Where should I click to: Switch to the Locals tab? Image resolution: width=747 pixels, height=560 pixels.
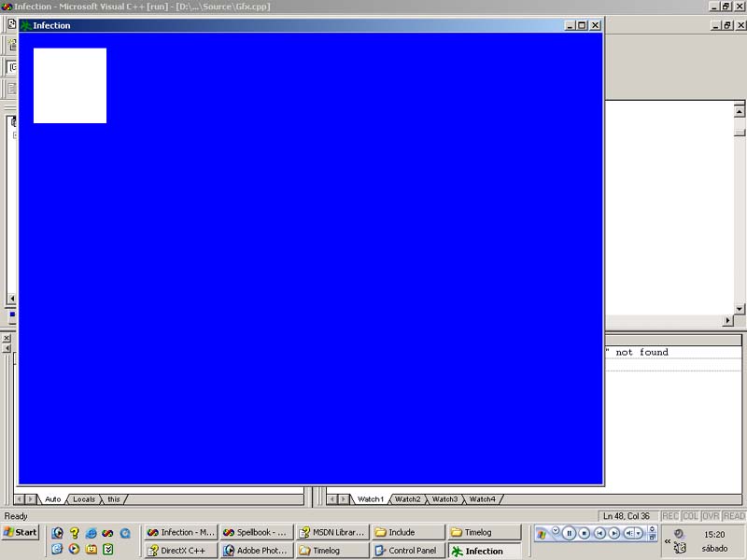point(84,499)
